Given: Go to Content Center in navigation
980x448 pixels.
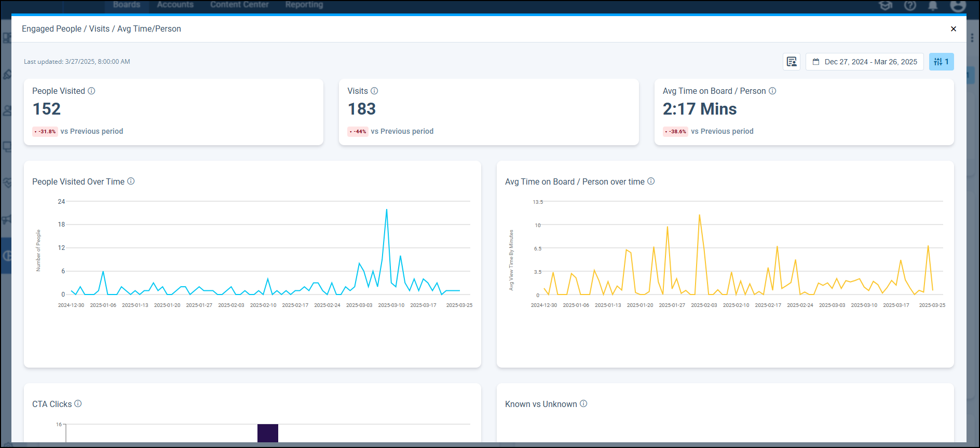Looking at the screenshot, I should point(239,5).
